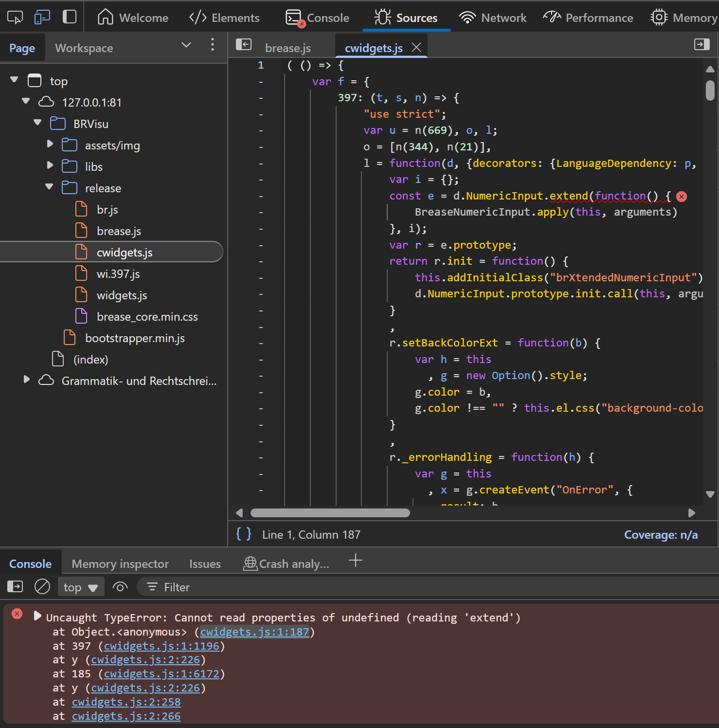719x728 pixels.
Task: Toggle the dock side panel icon
Action: click(70, 17)
